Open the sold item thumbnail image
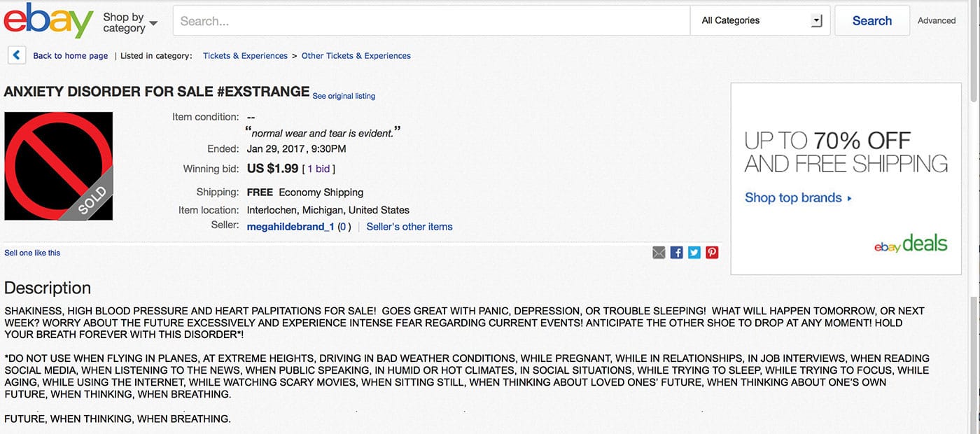 pos(58,167)
